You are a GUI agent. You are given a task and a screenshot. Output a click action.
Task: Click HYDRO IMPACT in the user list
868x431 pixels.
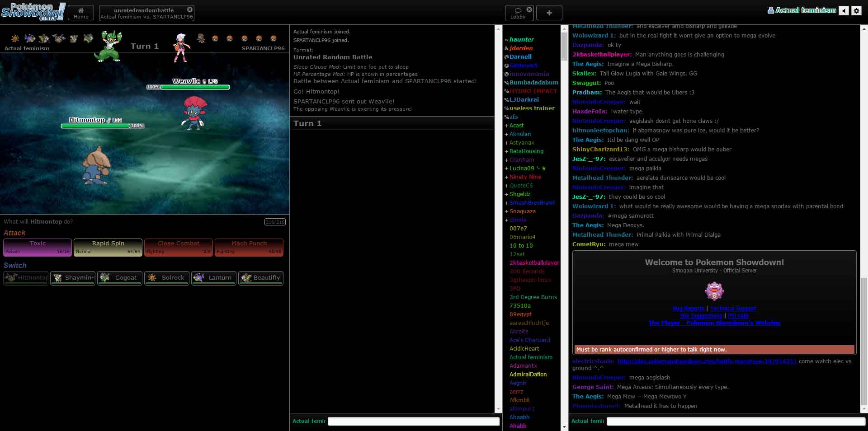click(533, 91)
